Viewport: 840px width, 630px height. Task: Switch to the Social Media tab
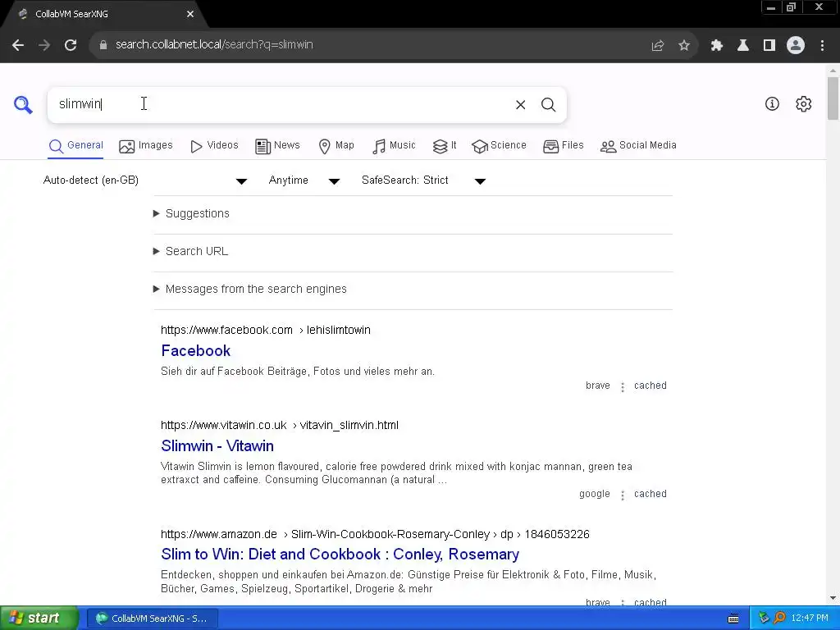point(638,146)
